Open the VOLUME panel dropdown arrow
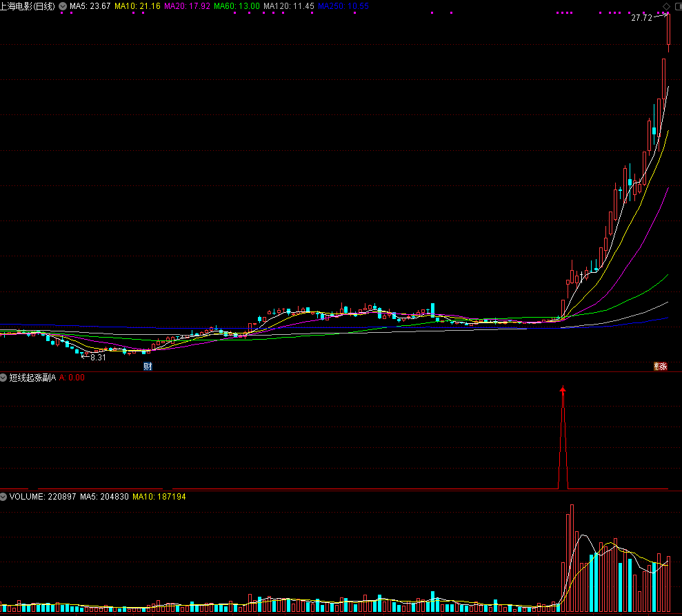Screen dimensions: 682x616 point(3,496)
